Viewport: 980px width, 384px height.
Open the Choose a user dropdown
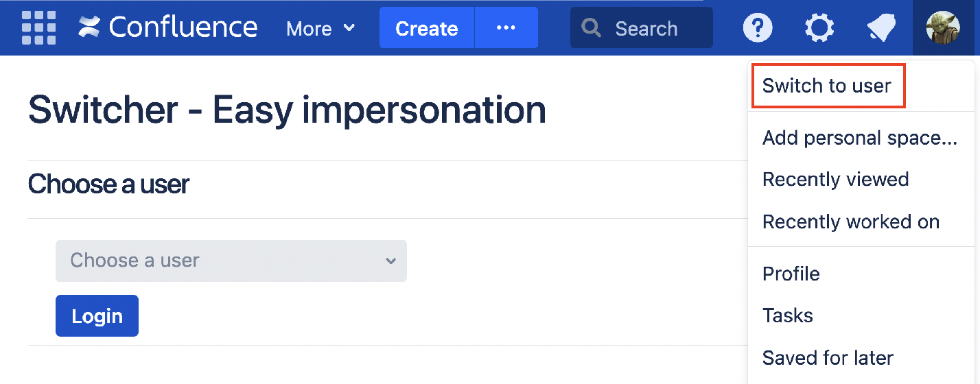pyautogui.click(x=231, y=261)
